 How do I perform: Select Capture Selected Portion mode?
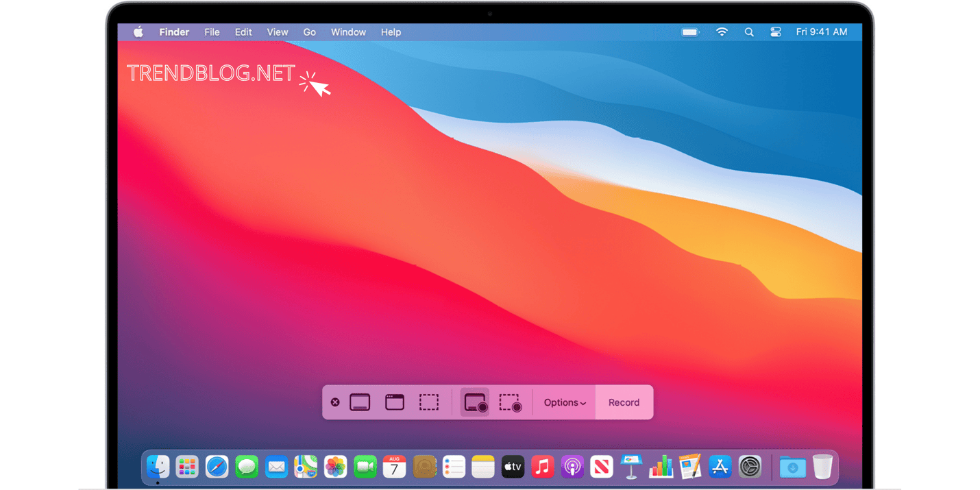pyautogui.click(x=429, y=402)
